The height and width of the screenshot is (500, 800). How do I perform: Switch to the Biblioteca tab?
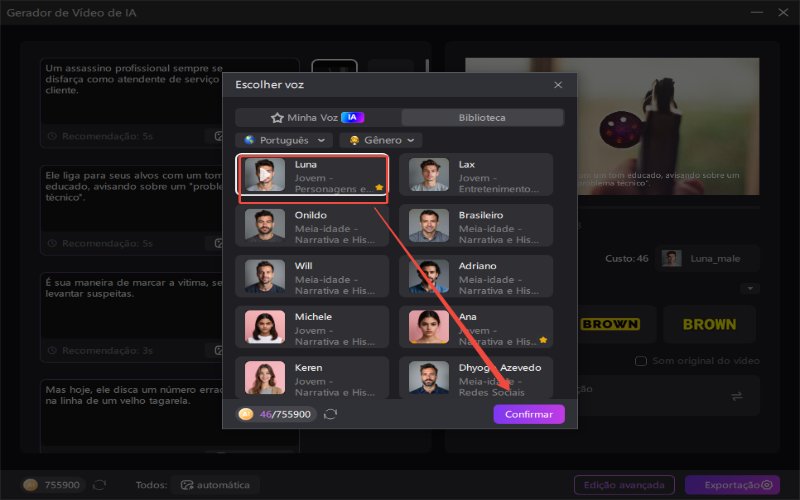coord(482,117)
